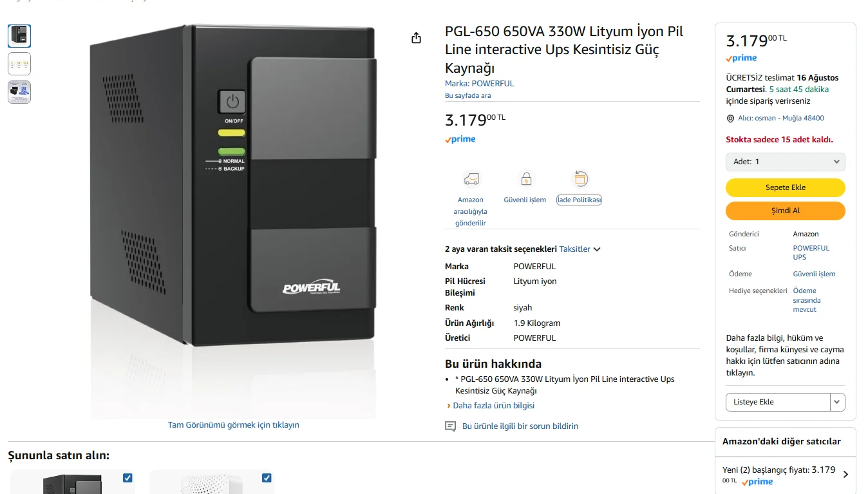Click the Sepete Ekle button
868x494 pixels.
pyautogui.click(x=785, y=187)
